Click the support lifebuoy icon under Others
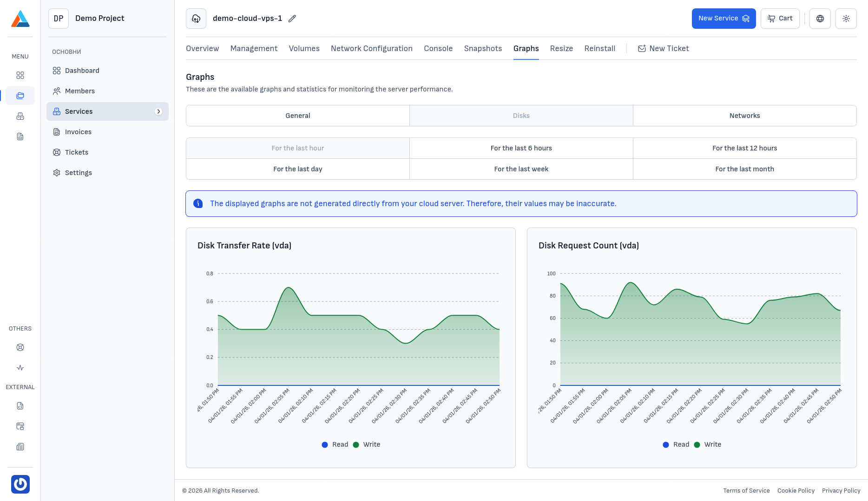Viewport: 868px width, 501px height. tap(20, 347)
